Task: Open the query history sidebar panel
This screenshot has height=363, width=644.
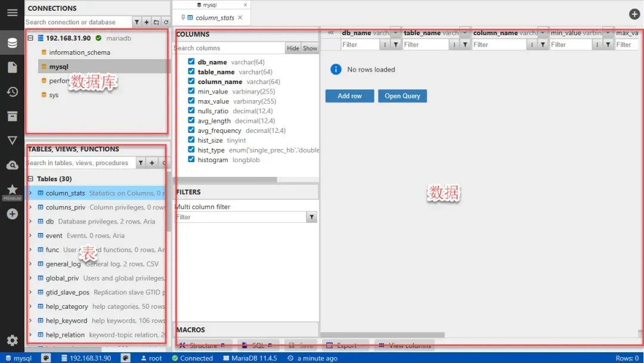Action: click(x=12, y=92)
